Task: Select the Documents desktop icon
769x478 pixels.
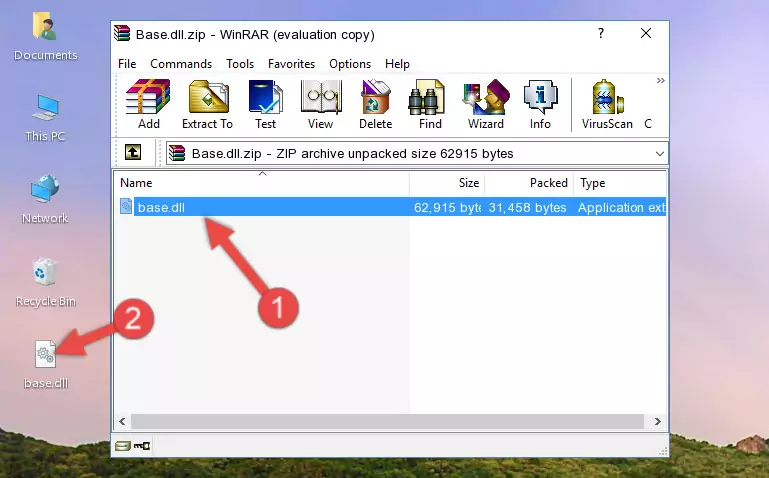Action: click(x=46, y=37)
